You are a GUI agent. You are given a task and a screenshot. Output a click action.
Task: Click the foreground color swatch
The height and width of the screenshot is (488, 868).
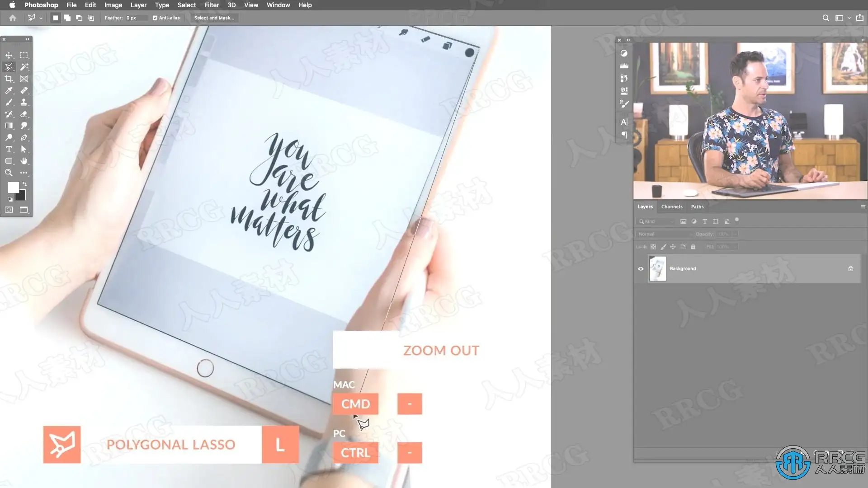[13, 187]
